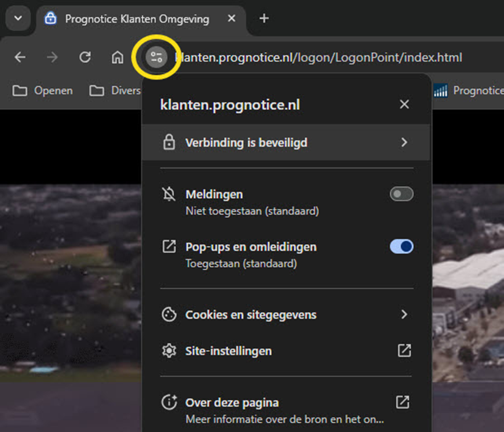
Task: Click the lock icon beside Verbinding is beveiligd
Action: tap(169, 142)
